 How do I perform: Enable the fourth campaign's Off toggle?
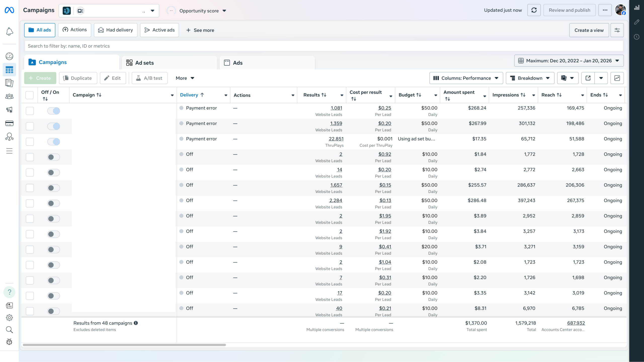(54, 157)
